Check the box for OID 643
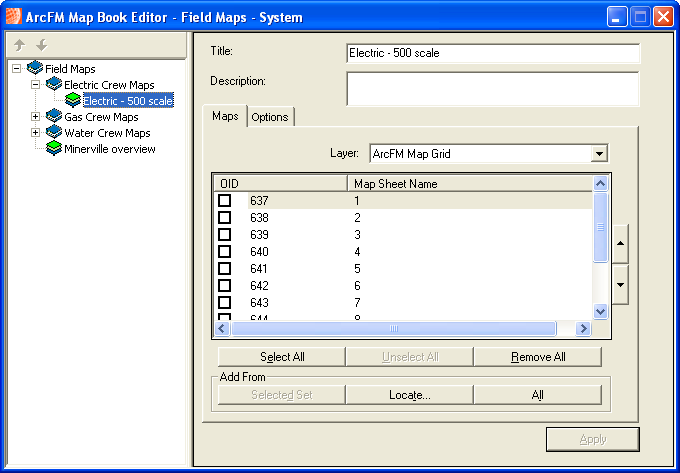This screenshot has height=473, width=680. point(225,302)
